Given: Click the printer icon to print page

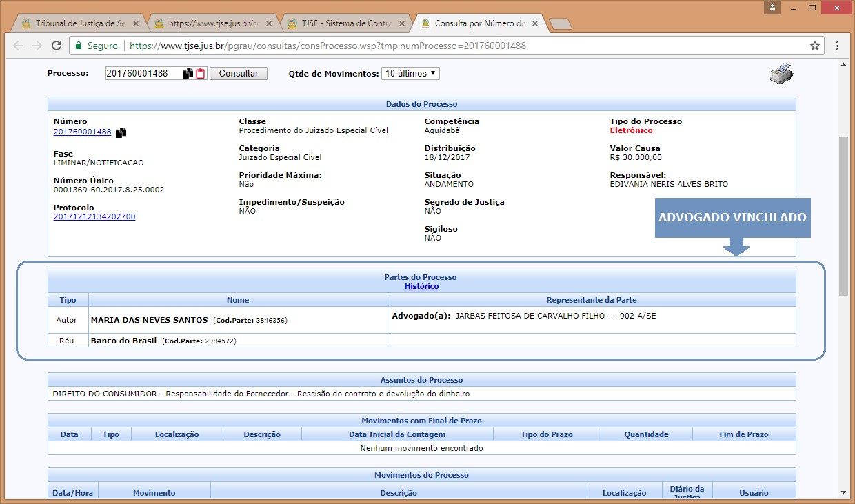Looking at the screenshot, I should tap(781, 74).
